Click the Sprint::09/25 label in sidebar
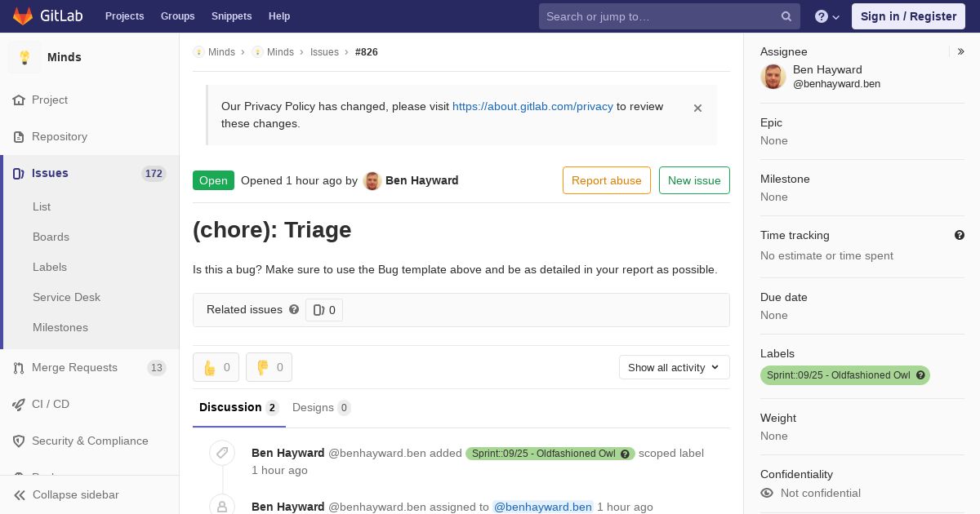Image resolution: width=980 pixels, height=514 pixels. pos(838,375)
